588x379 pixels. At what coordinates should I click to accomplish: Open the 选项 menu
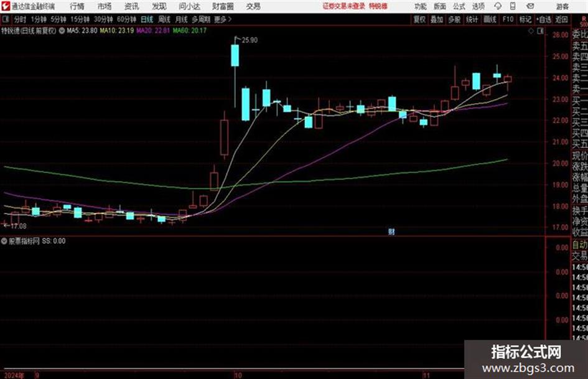click(478, 6)
